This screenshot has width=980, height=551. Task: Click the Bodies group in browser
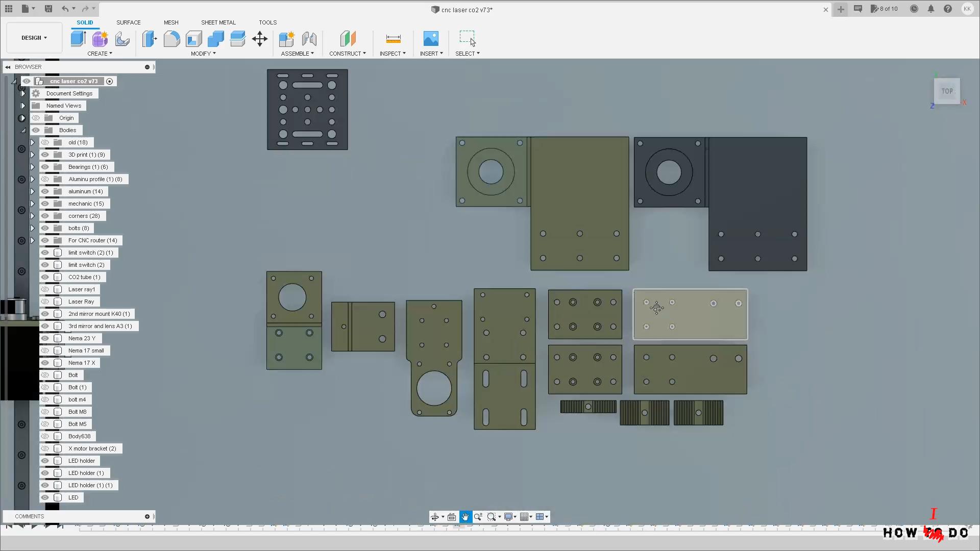(x=67, y=130)
